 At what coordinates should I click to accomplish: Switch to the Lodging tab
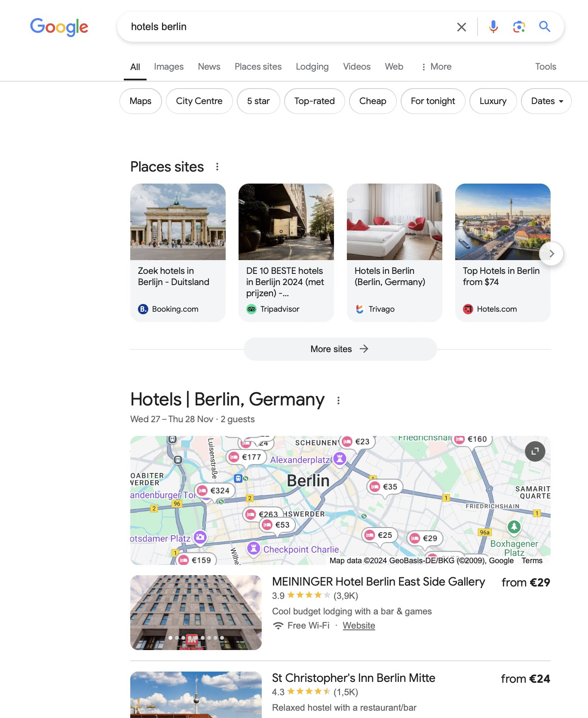pyautogui.click(x=312, y=67)
